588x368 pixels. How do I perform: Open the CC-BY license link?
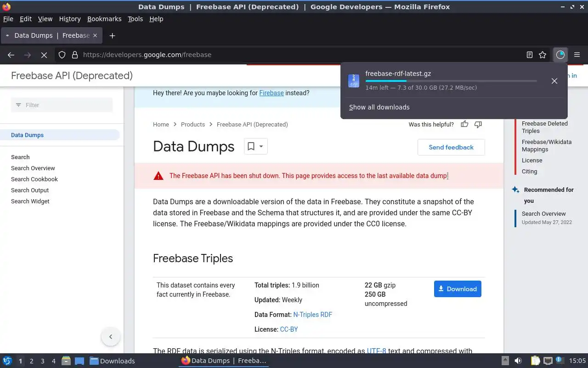click(x=289, y=329)
